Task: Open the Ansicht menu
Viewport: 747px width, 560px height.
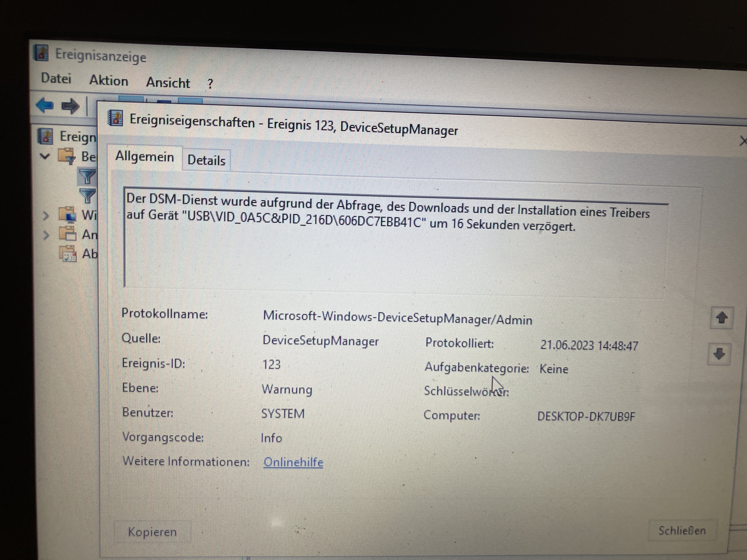Action: (x=168, y=83)
